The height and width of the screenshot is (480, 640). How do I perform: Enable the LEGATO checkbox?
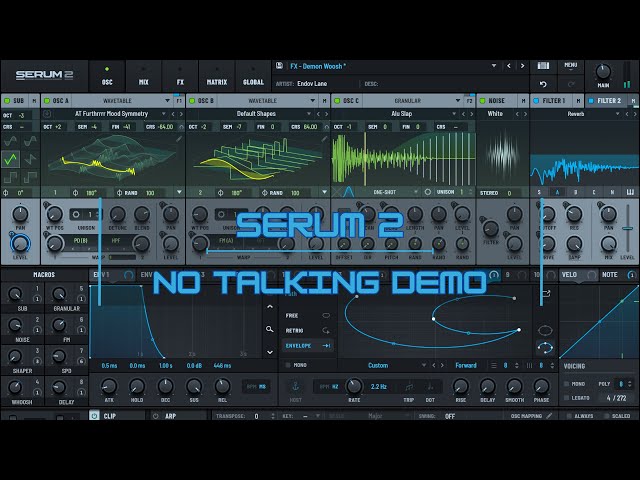(566, 398)
